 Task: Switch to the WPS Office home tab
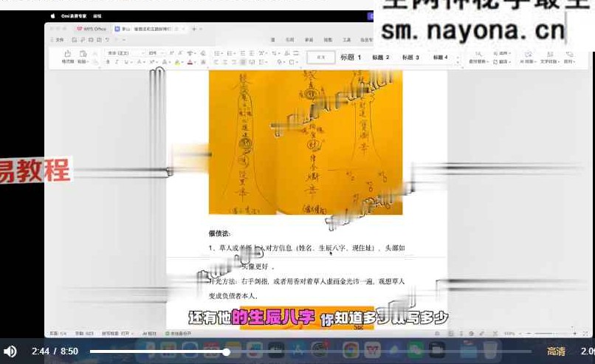tap(91, 29)
